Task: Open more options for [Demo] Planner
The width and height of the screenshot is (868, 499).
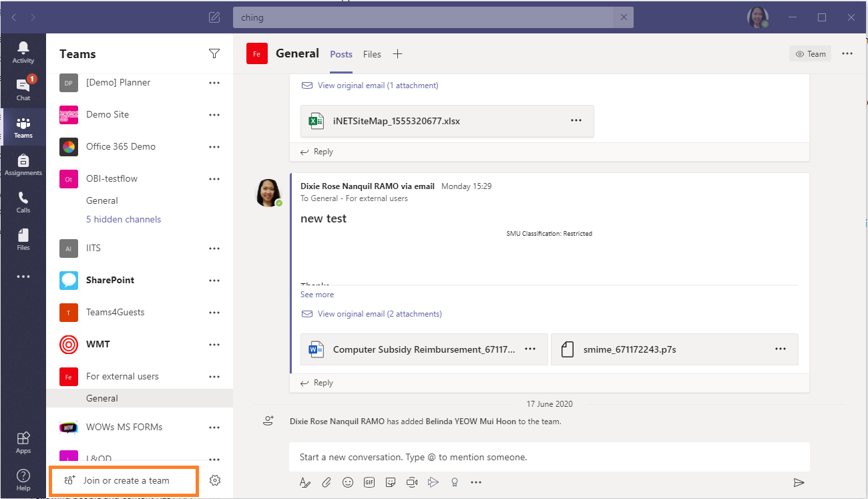Action: coord(214,83)
